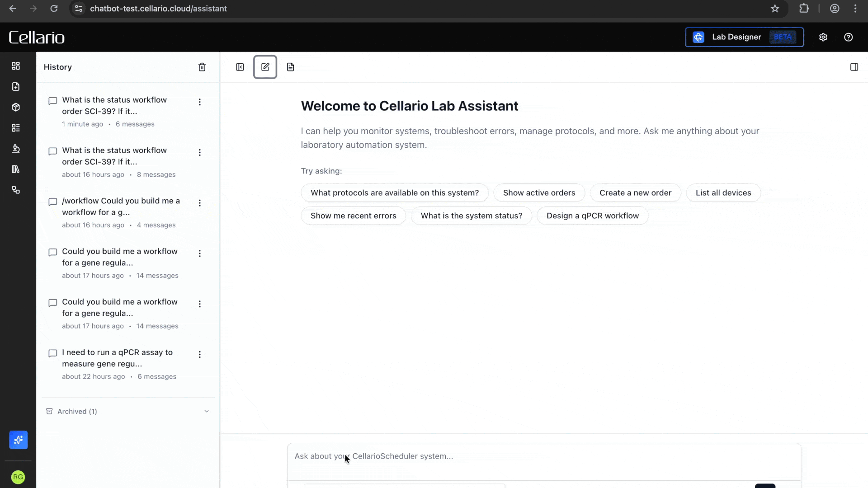The image size is (868, 488).
Task: Click the new chat compose icon
Action: 265,67
